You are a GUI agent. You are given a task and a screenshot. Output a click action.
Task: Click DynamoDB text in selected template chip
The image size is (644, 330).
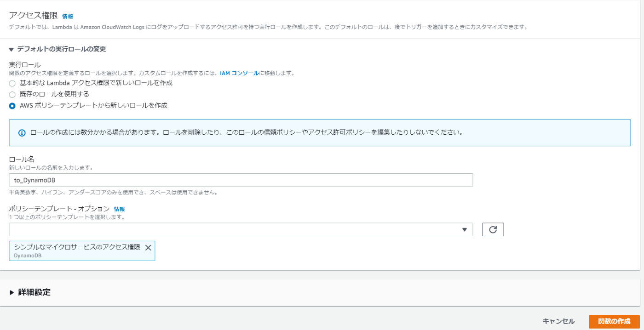click(x=28, y=256)
